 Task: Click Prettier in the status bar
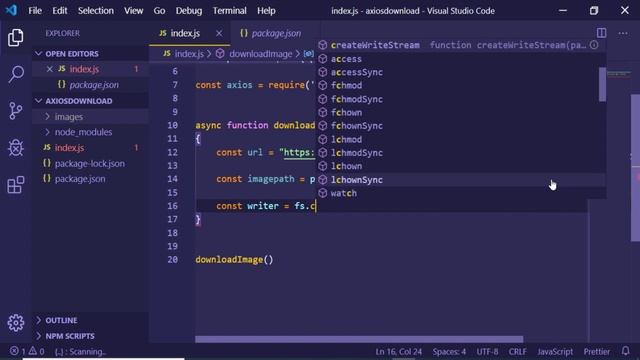596,351
